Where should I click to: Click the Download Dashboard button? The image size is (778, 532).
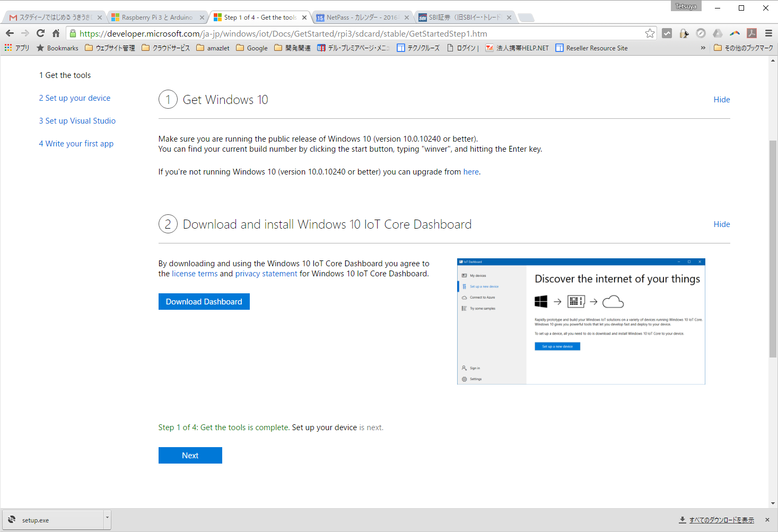point(204,302)
